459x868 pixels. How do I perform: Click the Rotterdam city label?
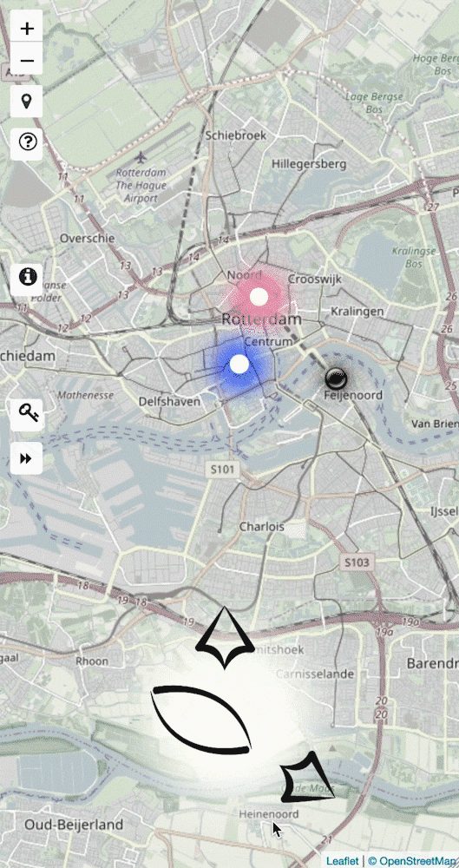click(x=262, y=319)
